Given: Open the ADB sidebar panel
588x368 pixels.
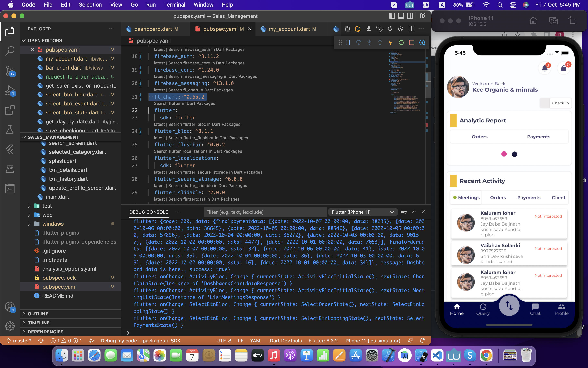Looking at the screenshot, I should click(x=10, y=169).
